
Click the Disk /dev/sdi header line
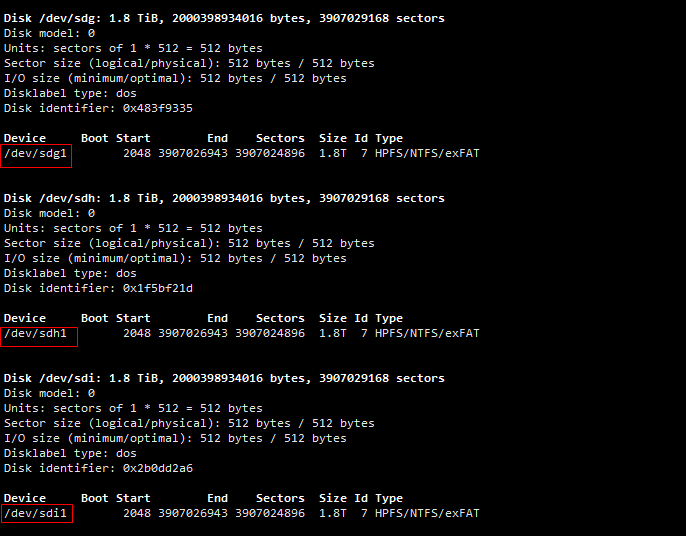click(224, 378)
